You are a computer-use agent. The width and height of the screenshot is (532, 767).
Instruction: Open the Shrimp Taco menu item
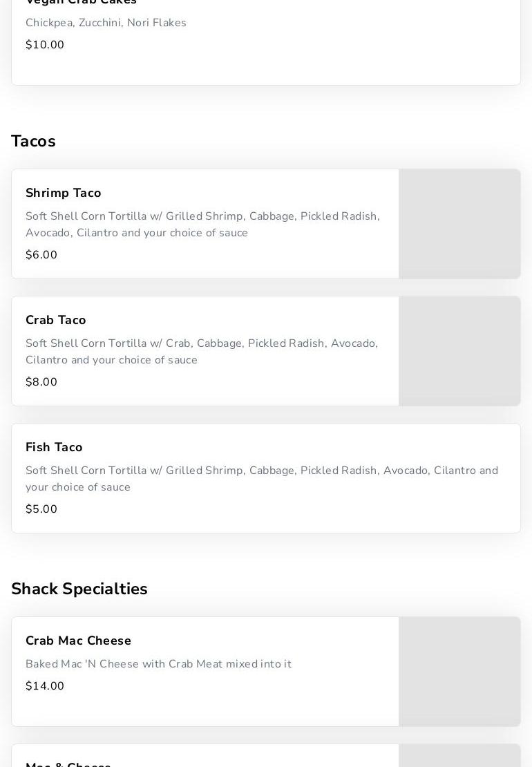pos(64,193)
